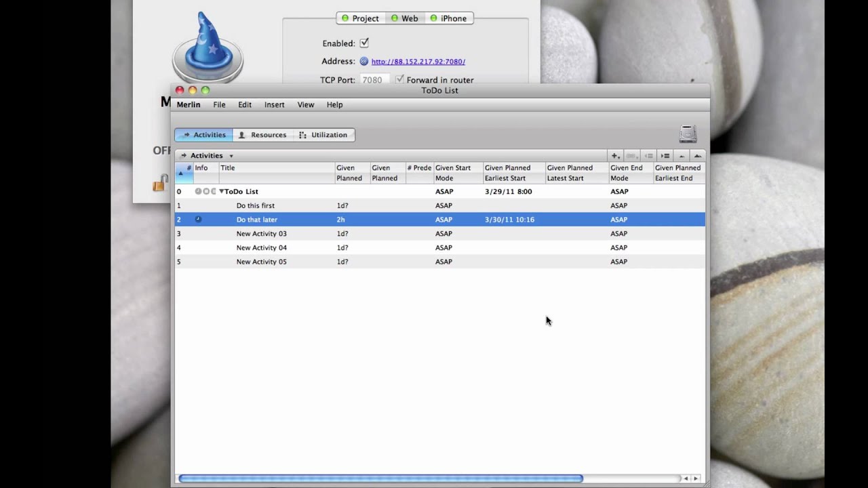Click the @ icon beside the Address link
This screenshot has height=488, width=868.
pos(364,61)
